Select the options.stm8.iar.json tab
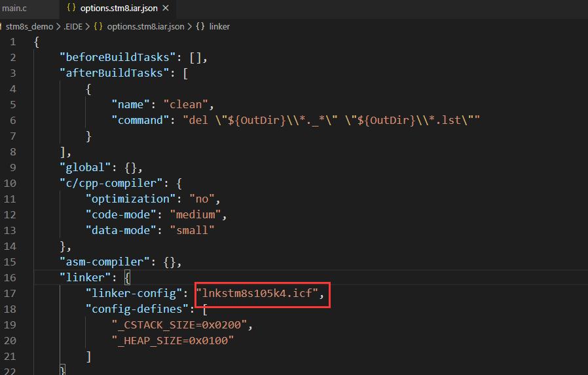The height and width of the screenshot is (375, 588). point(119,9)
